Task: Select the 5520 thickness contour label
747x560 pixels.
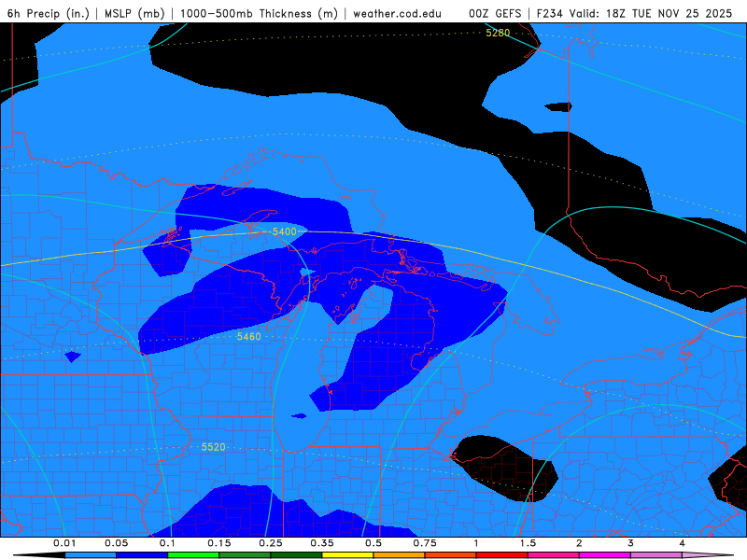Action: pos(213,447)
